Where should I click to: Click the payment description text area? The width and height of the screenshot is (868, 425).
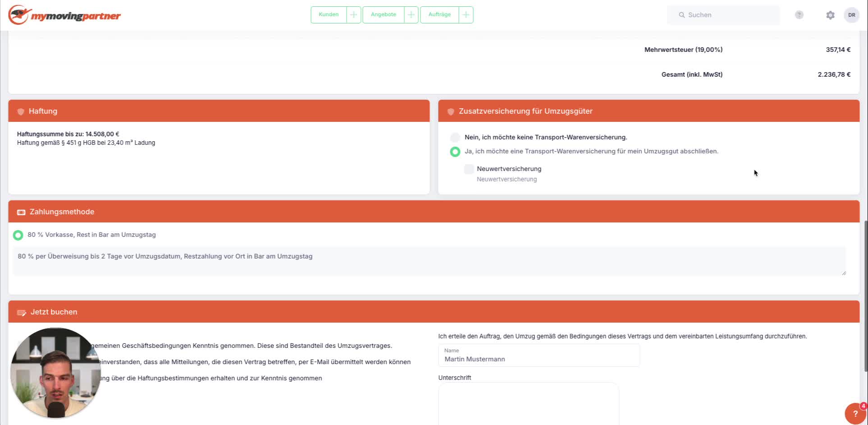(429, 261)
